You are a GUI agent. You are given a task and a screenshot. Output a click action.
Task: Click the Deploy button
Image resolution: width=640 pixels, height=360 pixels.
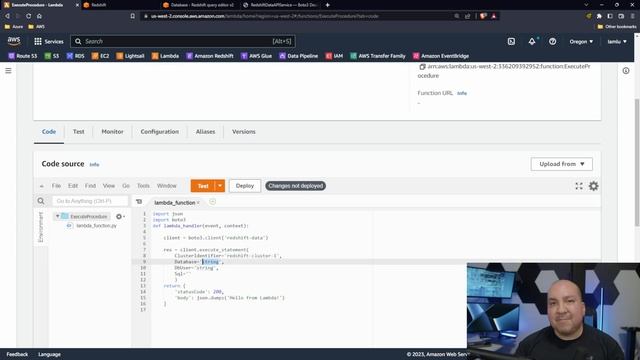[245, 186]
